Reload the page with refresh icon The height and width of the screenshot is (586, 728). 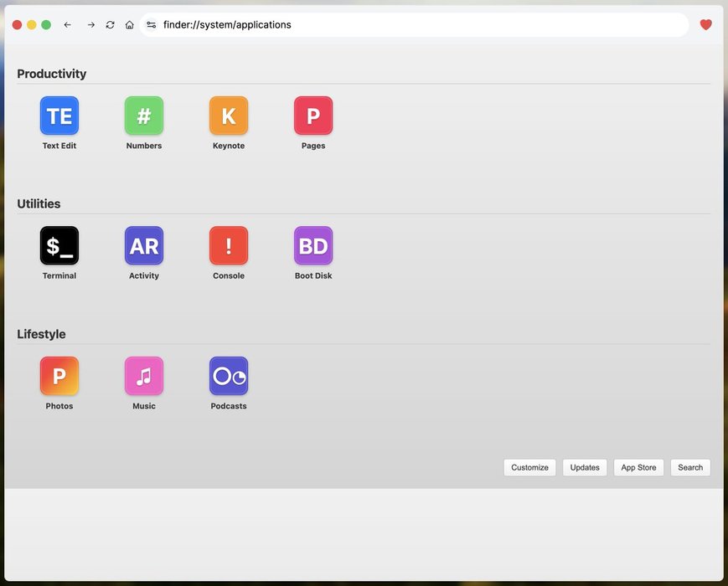tap(110, 24)
